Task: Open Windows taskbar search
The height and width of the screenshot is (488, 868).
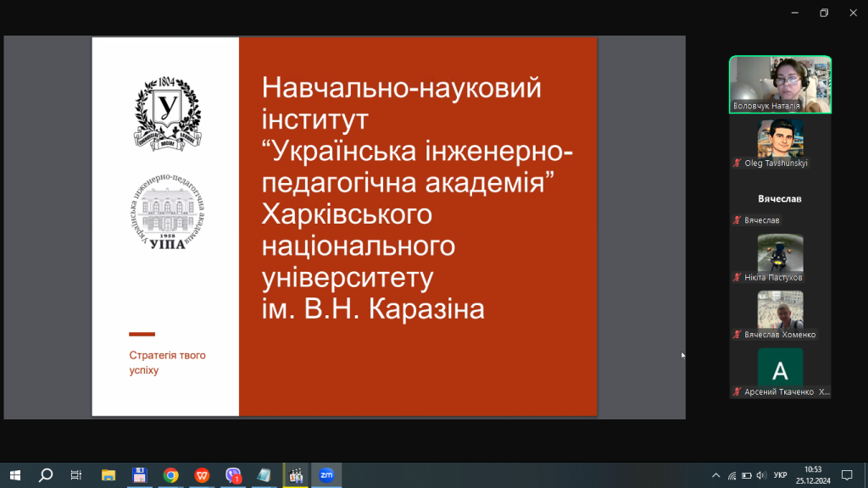Action: tap(46, 475)
